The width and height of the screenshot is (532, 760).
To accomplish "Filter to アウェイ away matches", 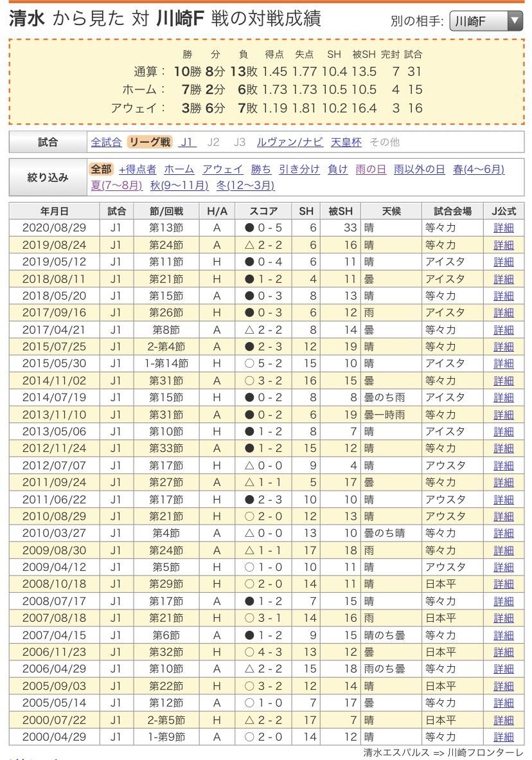I will point(222,169).
